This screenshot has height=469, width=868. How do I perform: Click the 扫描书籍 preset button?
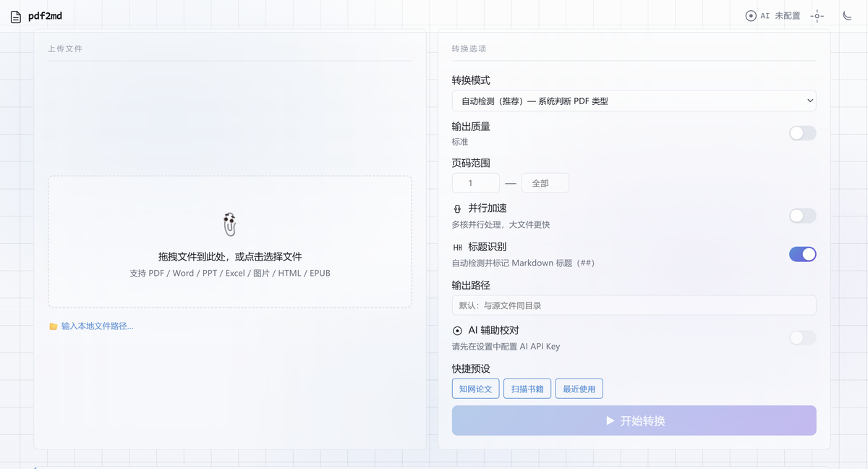click(x=527, y=389)
